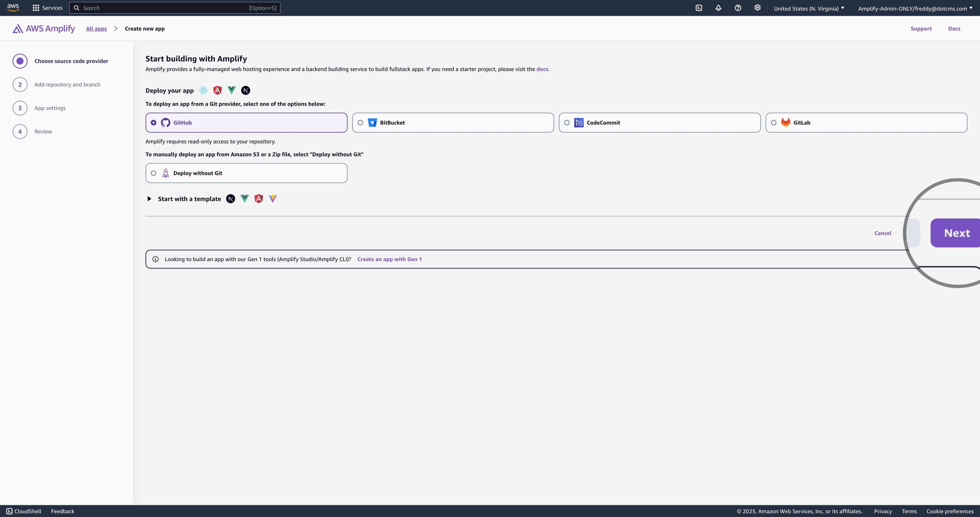The width and height of the screenshot is (980, 517).
Task: Open the notifications bell in the top bar
Action: click(718, 8)
